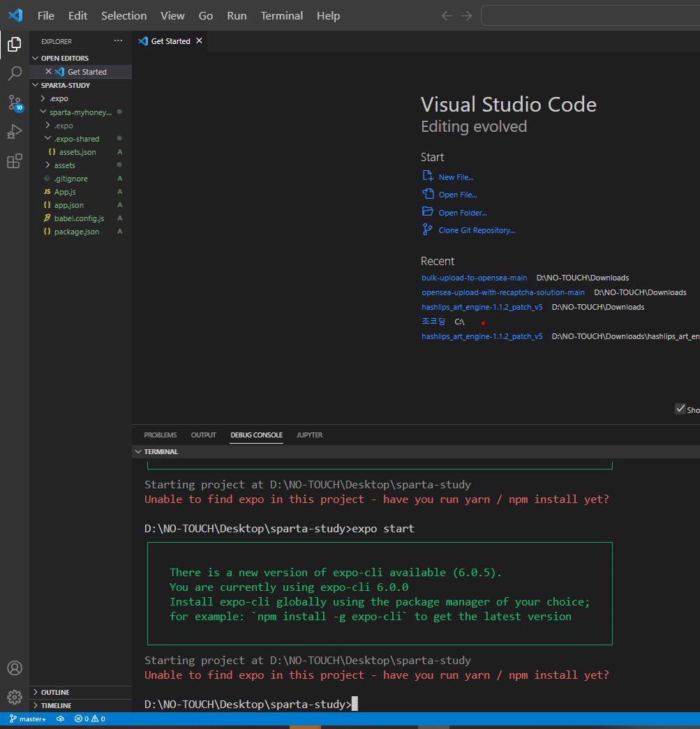
Task: Switch to the Problems panel tab
Action: tap(160, 435)
